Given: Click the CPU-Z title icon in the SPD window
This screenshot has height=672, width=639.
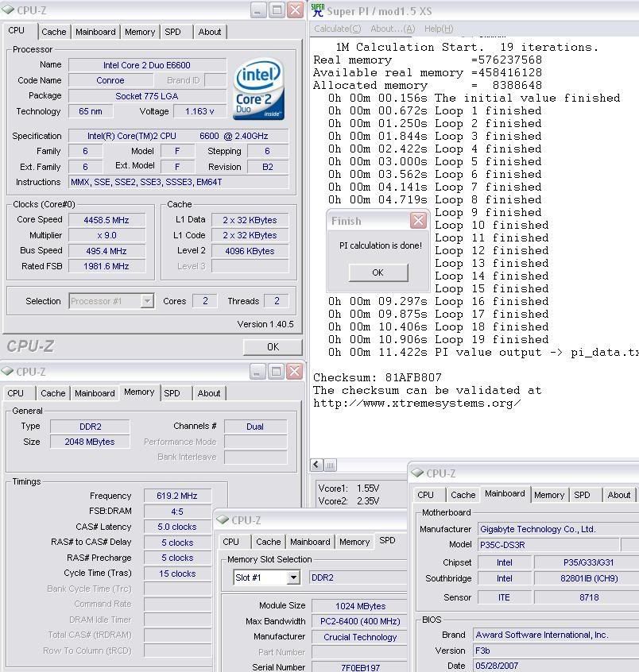Looking at the screenshot, I should tap(223, 519).
